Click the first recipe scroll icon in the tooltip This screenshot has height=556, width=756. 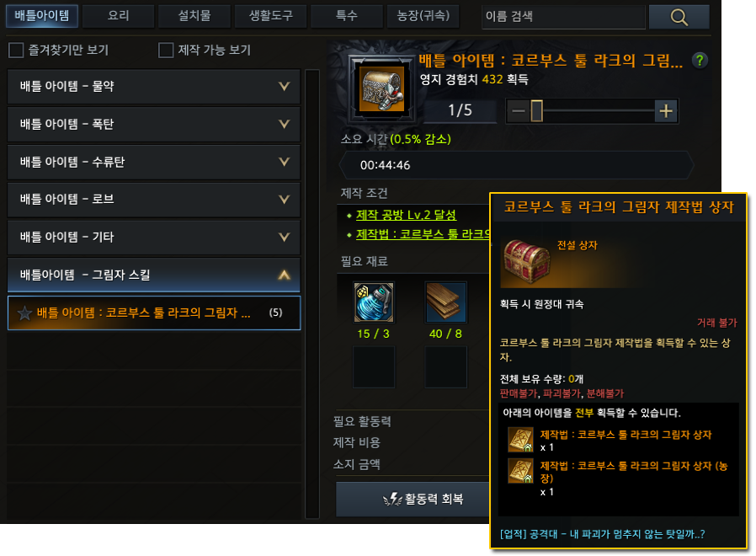pyautogui.click(x=521, y=439)
